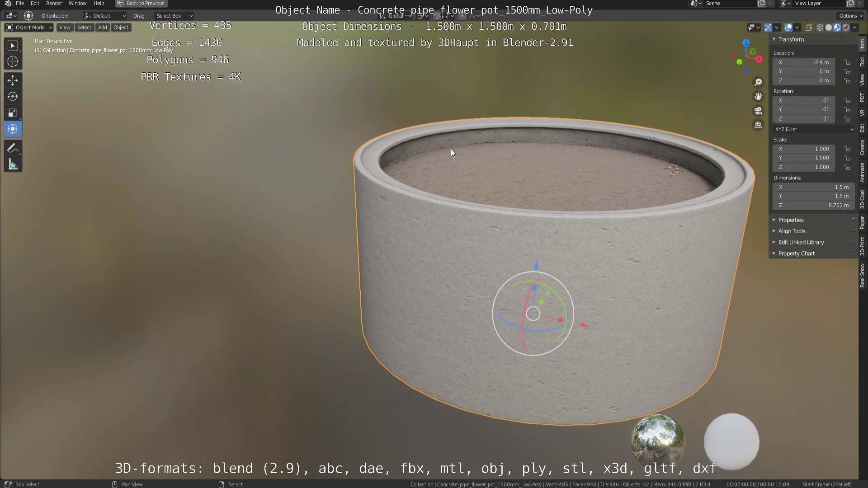Lock the Scale X value
This screenshot has width=868, height=488.
[847, 149]
